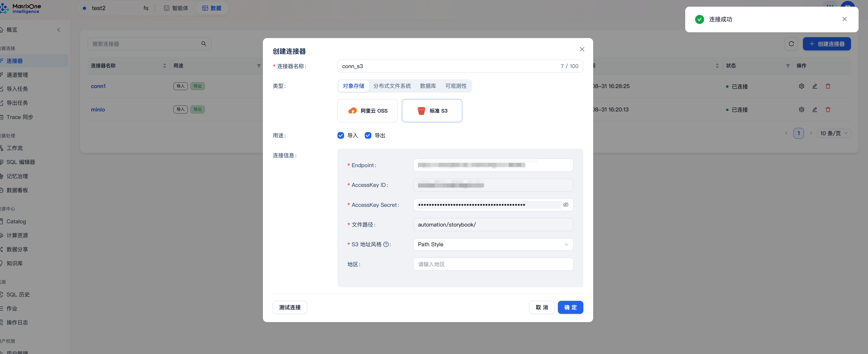Click the refresh icon beside 创建连接器 button
The image size is (868, 354).
[791, 44]
